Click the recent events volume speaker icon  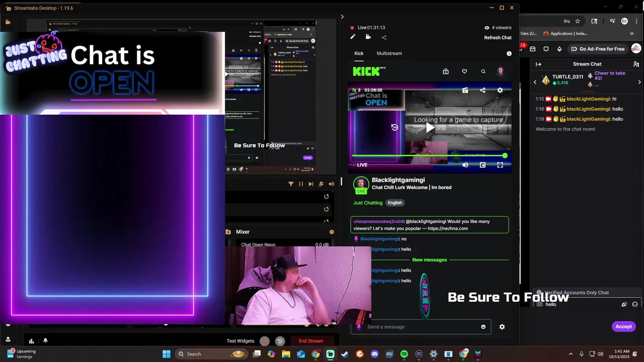[x=331, y=184]
